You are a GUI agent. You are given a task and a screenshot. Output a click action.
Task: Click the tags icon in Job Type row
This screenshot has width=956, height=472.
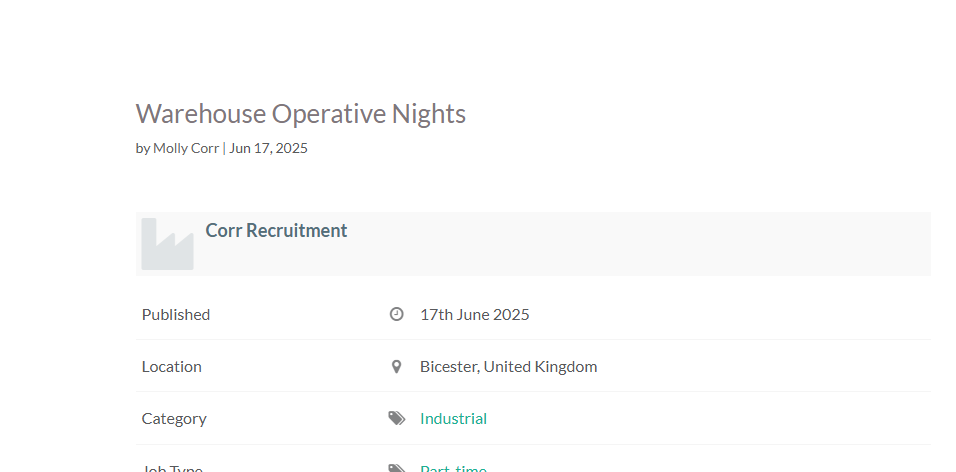click(396, 468)
